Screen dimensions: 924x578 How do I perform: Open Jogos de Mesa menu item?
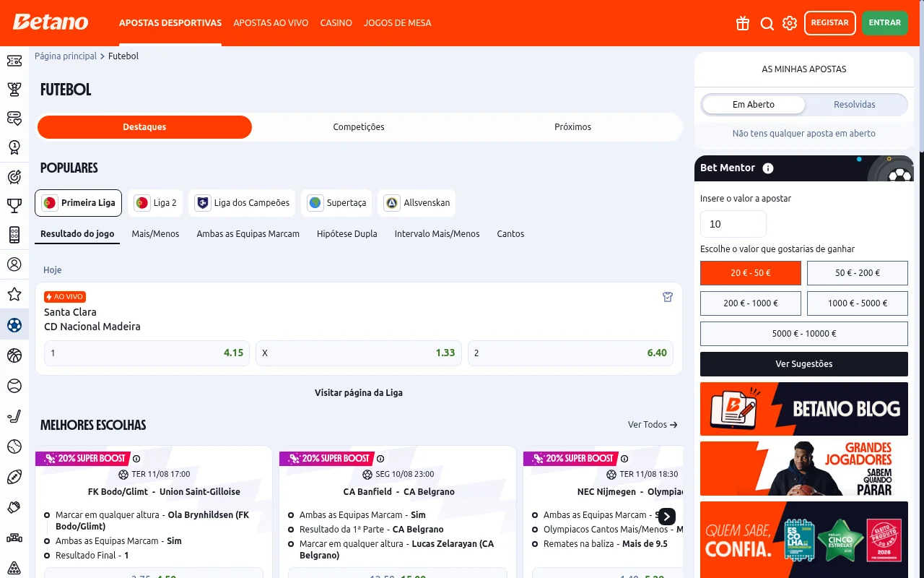pyautogui.click(x=398, y=23)
